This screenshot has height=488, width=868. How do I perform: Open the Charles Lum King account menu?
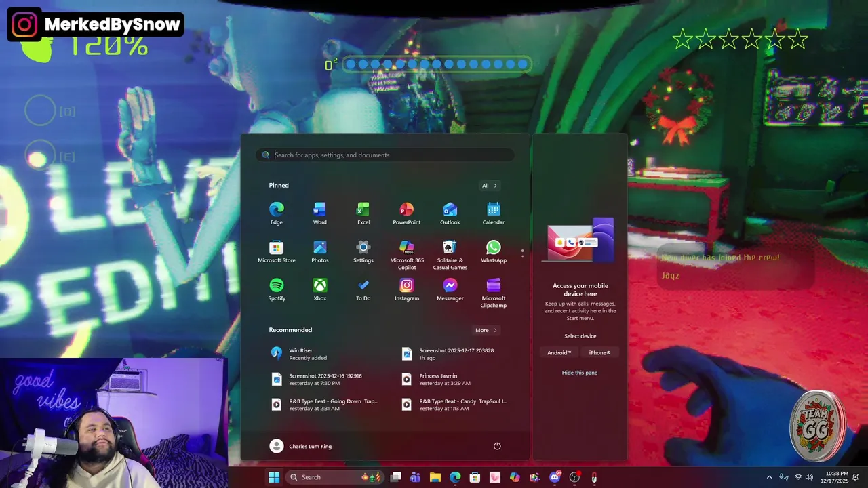[x=300, y=446]
